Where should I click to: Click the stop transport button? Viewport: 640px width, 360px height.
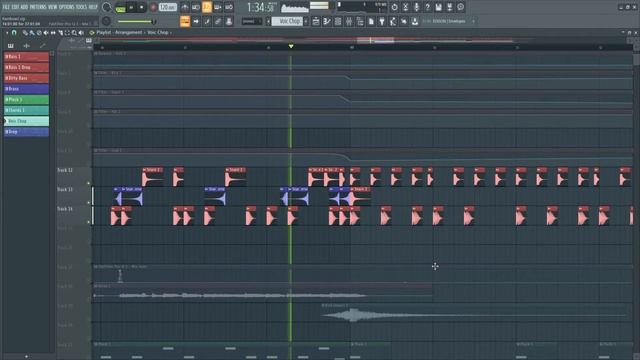coord(142,7)
